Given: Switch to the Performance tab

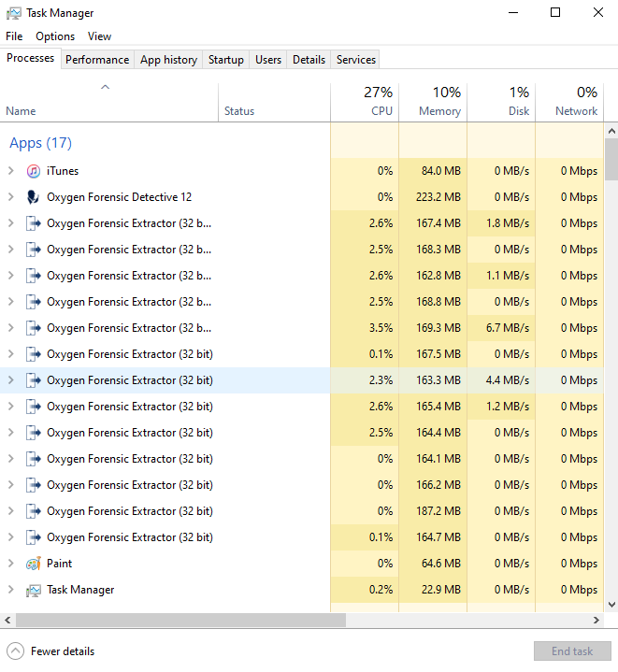Looking at the screenshot, I should [x=97, y=60].
